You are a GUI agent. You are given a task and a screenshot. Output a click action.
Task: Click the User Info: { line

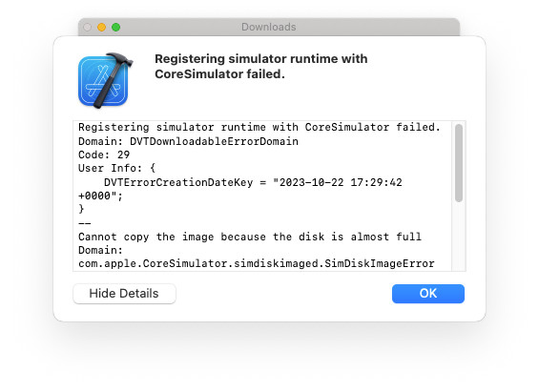coord(117,168)
